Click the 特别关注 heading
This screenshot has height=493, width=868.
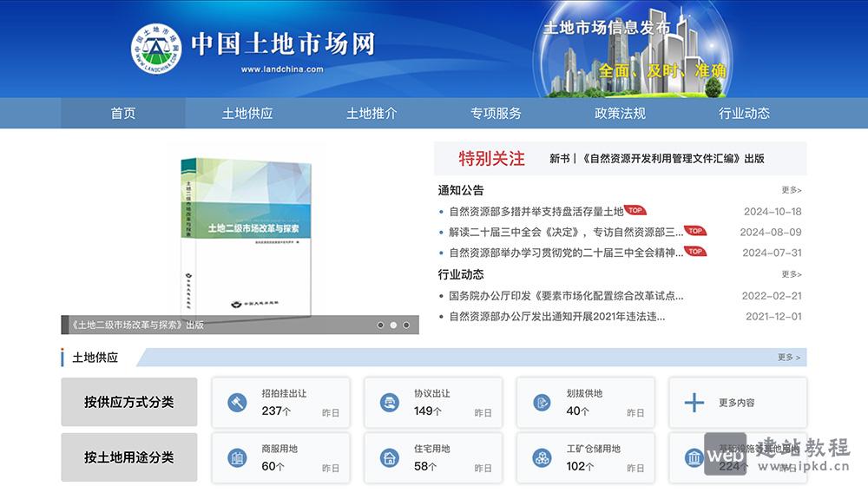[491, 158]
